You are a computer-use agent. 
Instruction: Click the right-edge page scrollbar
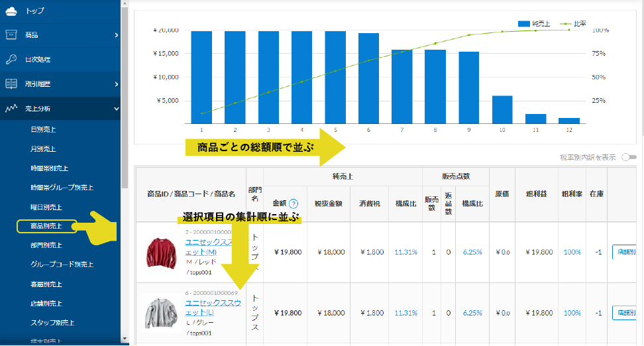(x=641, y=172)
